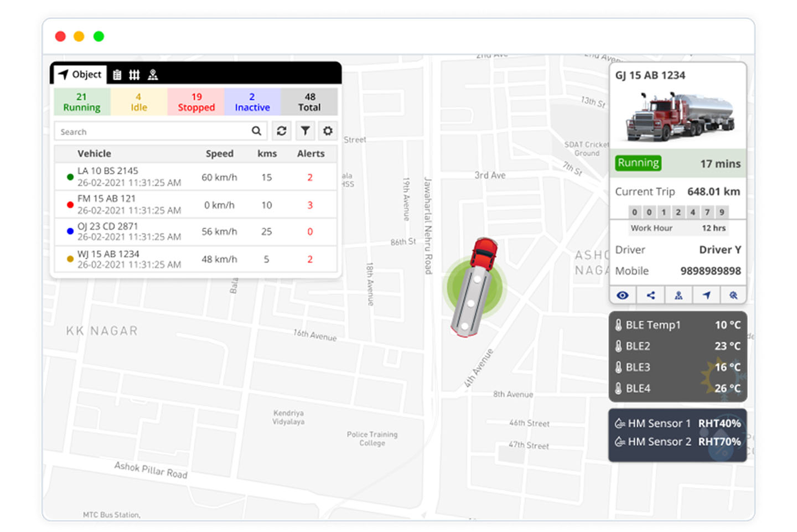797x532 pixels.
Task: Open alerts count 3 for FM 15 AB 121
Action: click(310, 205)
